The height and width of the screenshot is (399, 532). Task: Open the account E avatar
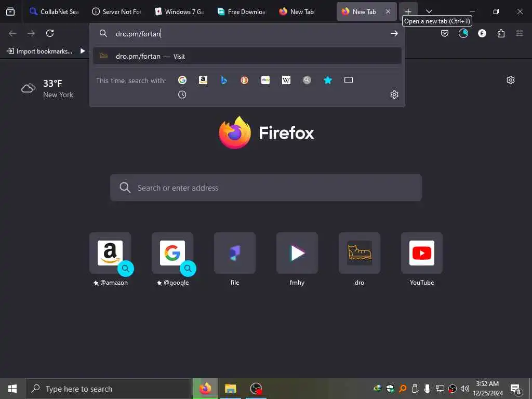(x=482, y=33)
